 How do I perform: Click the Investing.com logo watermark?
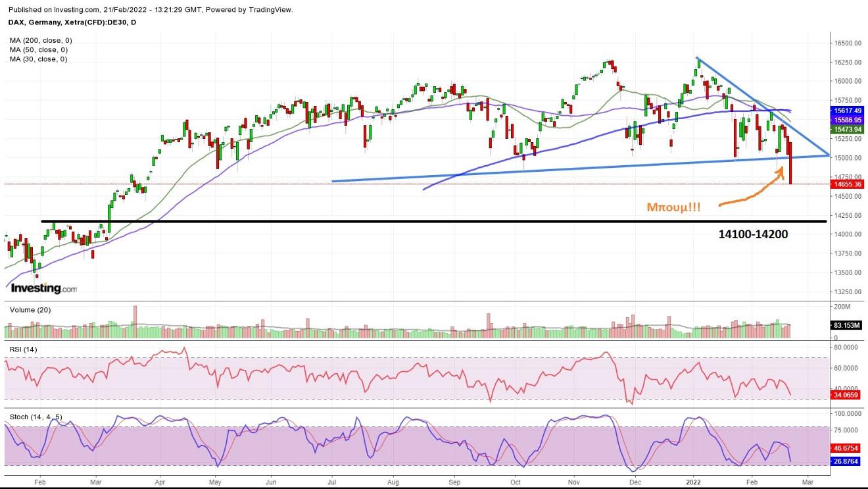tap(43, 288)
